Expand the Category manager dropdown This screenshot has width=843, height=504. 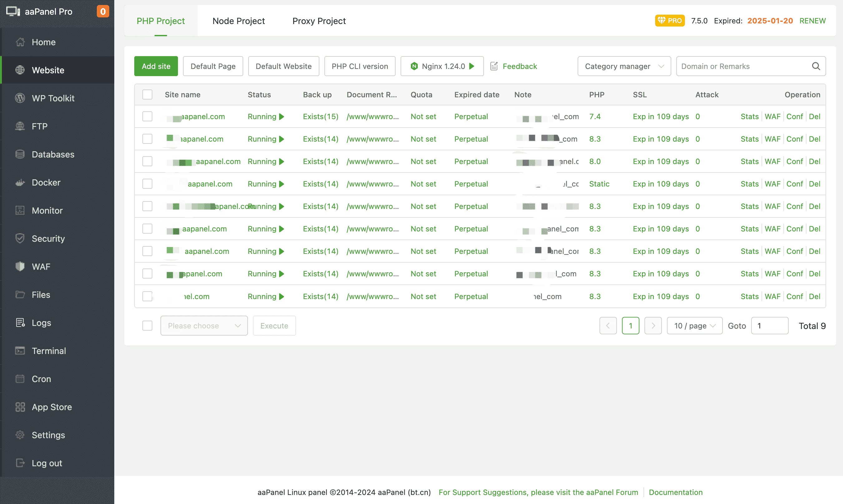(624, 66)
